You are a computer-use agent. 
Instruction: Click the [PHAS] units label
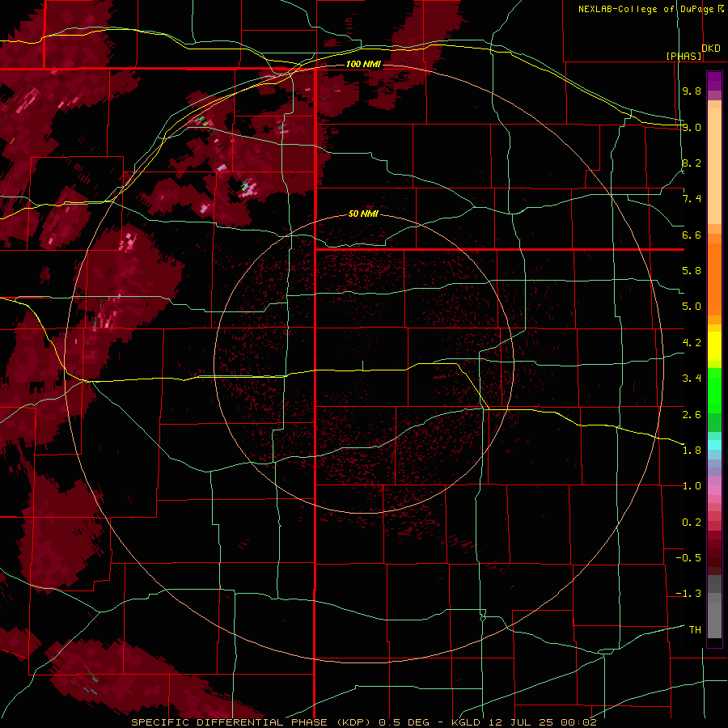[684, 56]
